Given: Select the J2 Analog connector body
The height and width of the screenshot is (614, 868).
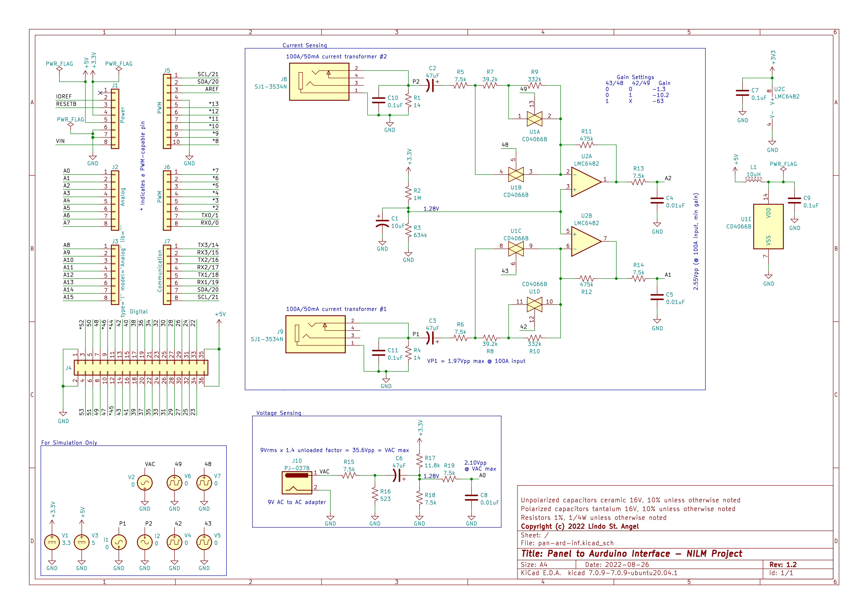Looking at the screenshot, I should [115, 200].
